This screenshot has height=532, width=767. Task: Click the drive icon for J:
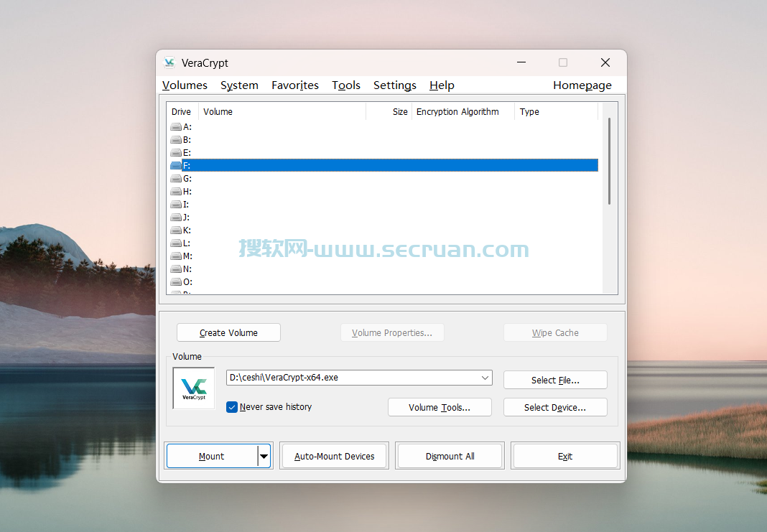[176, 217]
